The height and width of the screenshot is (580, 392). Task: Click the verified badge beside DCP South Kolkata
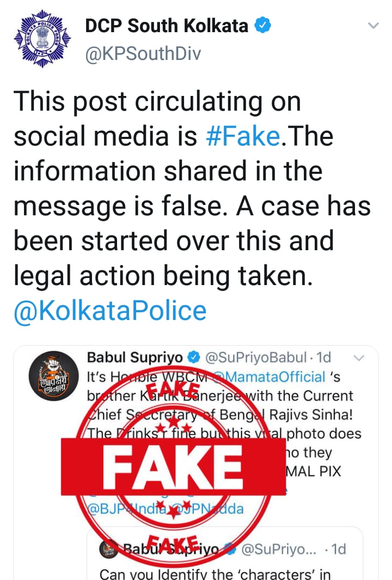click(262, 26)
